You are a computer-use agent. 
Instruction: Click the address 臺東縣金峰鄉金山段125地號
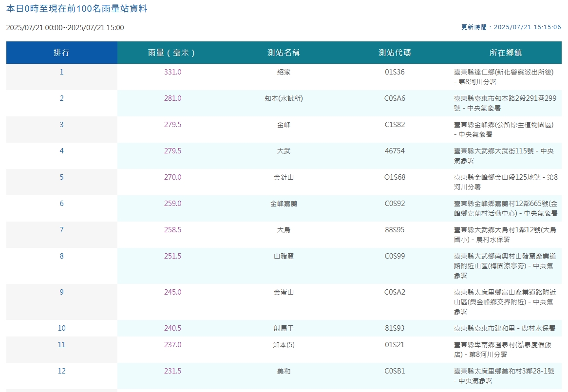coord(497,177)
